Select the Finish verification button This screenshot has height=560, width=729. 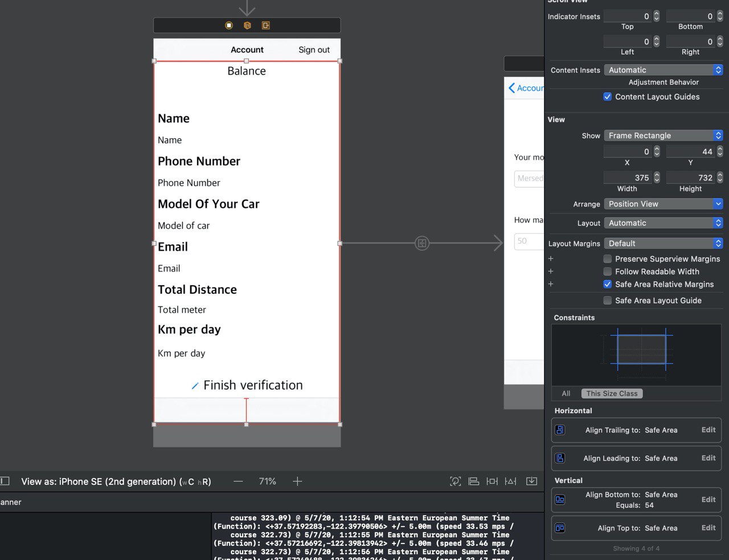247,385
